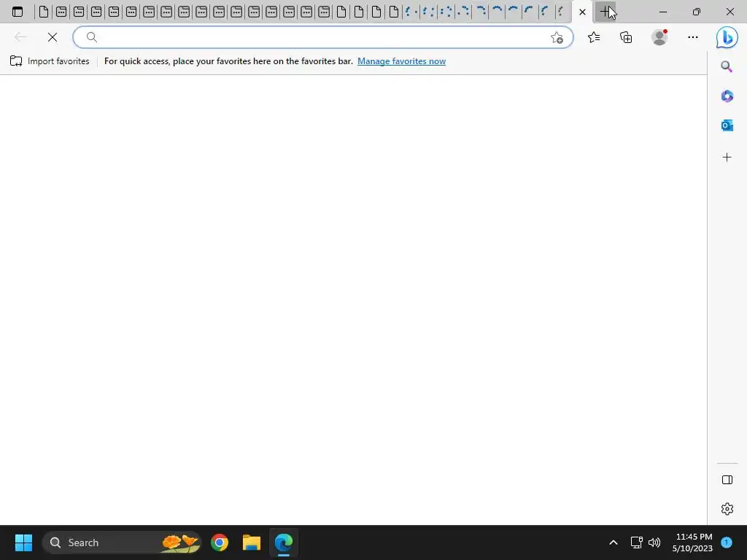Launch Google Chrome from taskbar

220,542
